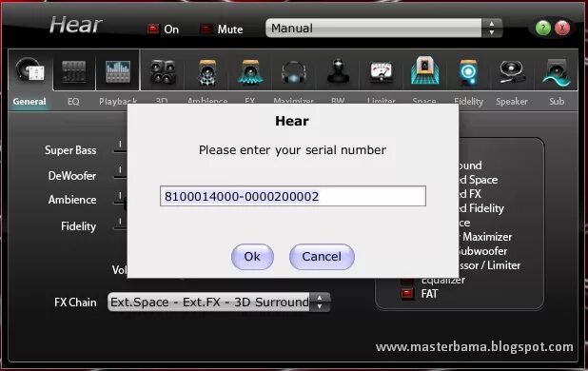Viewport: 588px width, 371px height.
Task: Toggle the FAT enable indicator
Action: click(407, 293)
